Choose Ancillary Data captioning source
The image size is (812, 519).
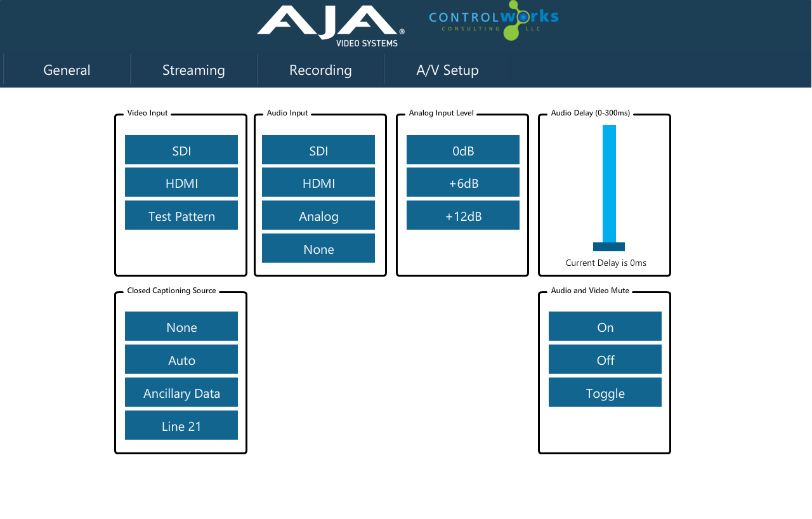click(x=181, y=393)
